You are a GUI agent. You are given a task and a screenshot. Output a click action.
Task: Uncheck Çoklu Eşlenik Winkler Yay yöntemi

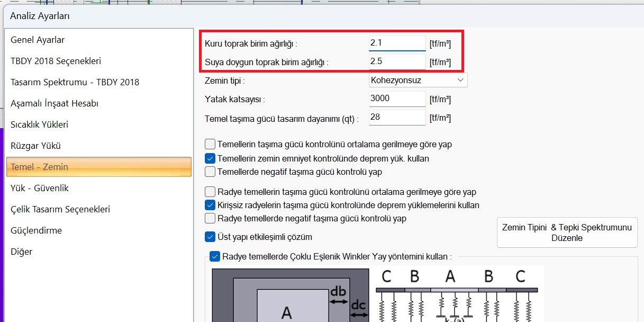(x=215, y=257)
